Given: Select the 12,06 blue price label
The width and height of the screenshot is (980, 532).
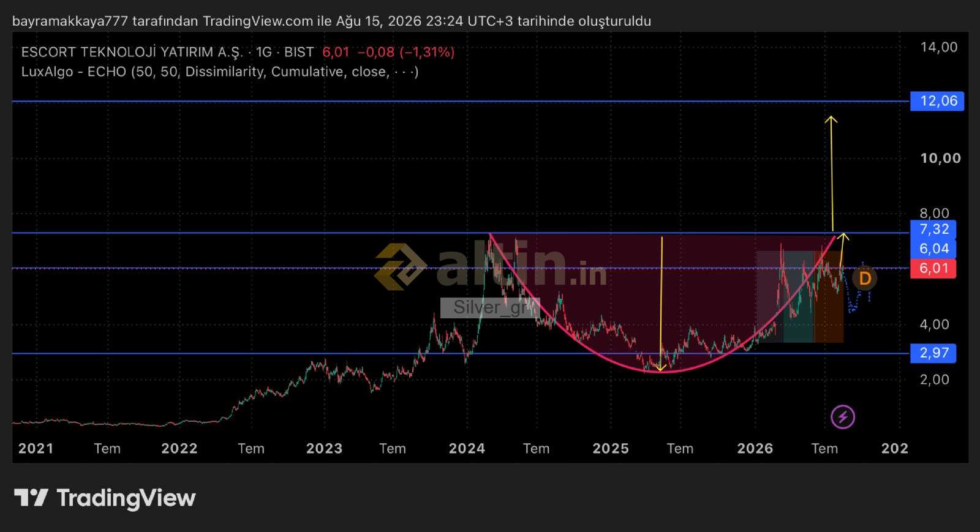Looking at the screenshot, I should coord(937,101).
